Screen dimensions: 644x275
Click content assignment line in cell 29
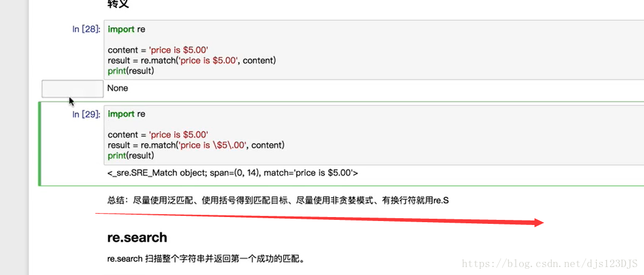(158, 135)
